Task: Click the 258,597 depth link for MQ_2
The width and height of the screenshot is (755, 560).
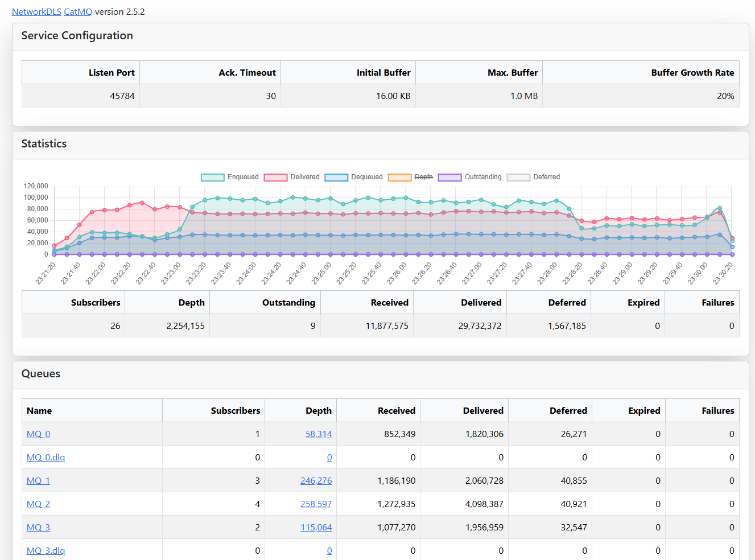Action: click(316, 504)
